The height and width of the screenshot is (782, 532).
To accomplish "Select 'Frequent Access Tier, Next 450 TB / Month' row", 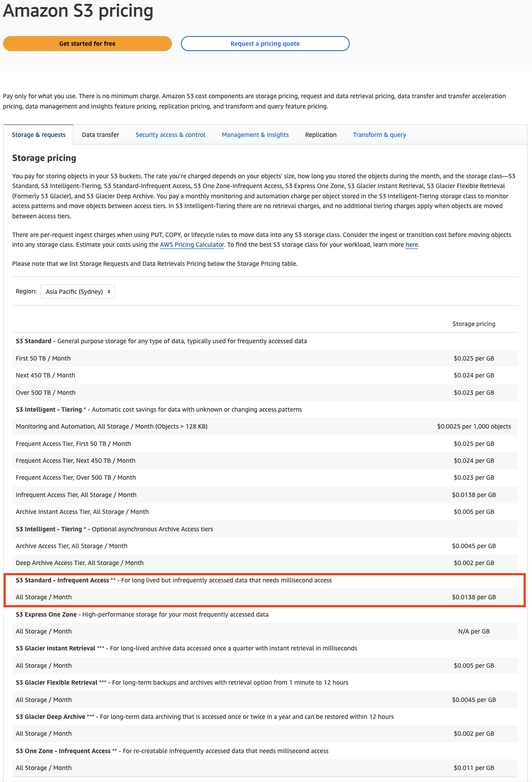I will click(265, 461).
